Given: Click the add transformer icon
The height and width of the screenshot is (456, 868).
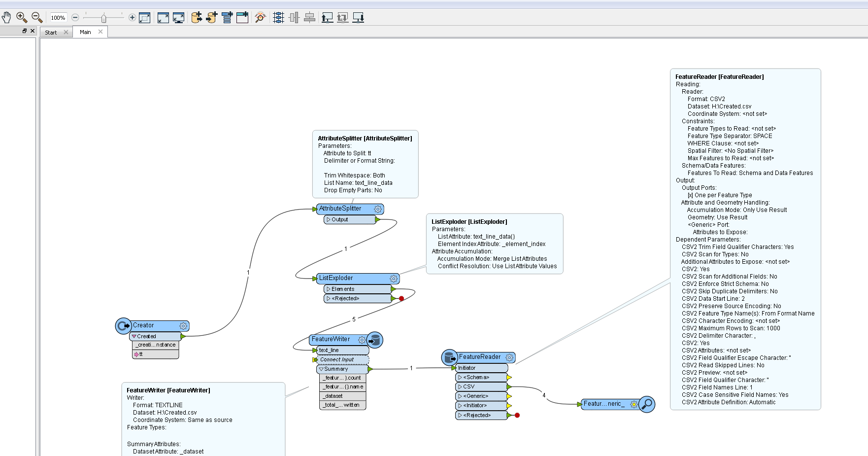Looking at the screenshot, I should point(227,18).
